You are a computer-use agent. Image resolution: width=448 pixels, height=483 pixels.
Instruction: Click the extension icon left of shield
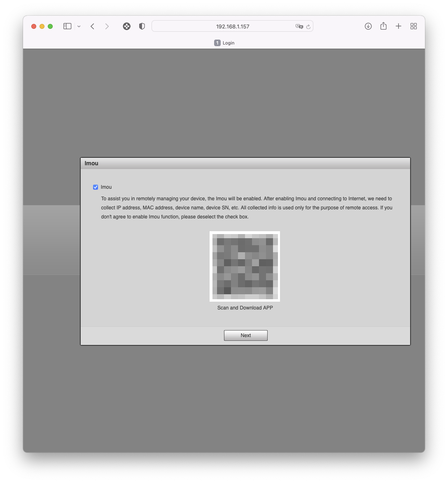click(x=126, y=26)
